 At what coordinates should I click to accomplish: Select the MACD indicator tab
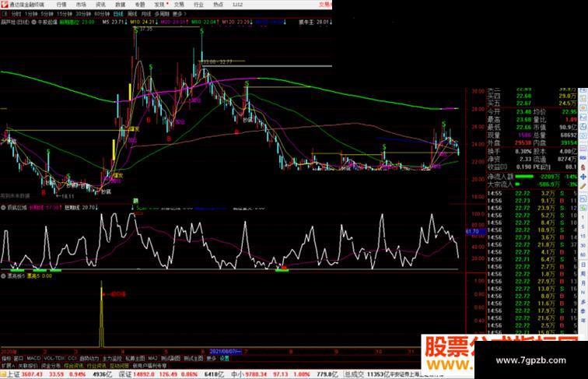point(33,359)
